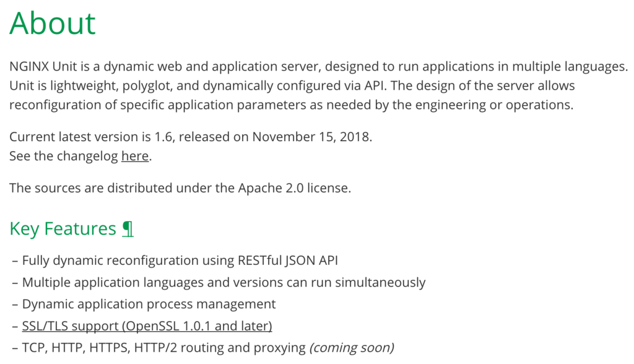Screen dimensions: 634x364
Task: Click "Dynamic application process management" list item
Action: [149, 304]
